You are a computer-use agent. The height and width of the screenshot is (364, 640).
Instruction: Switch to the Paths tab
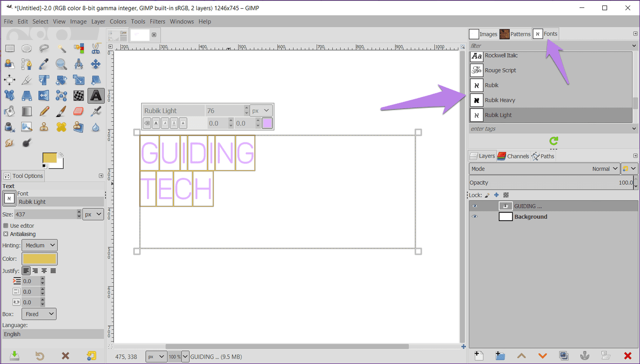(543, 156)
